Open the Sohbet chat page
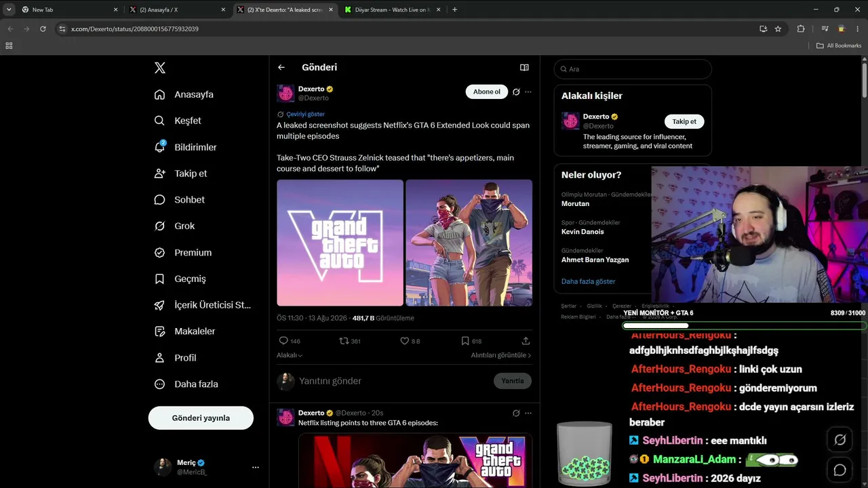This screenshot has width=868, height=488. pyautogui.click(x=180, y=200)
